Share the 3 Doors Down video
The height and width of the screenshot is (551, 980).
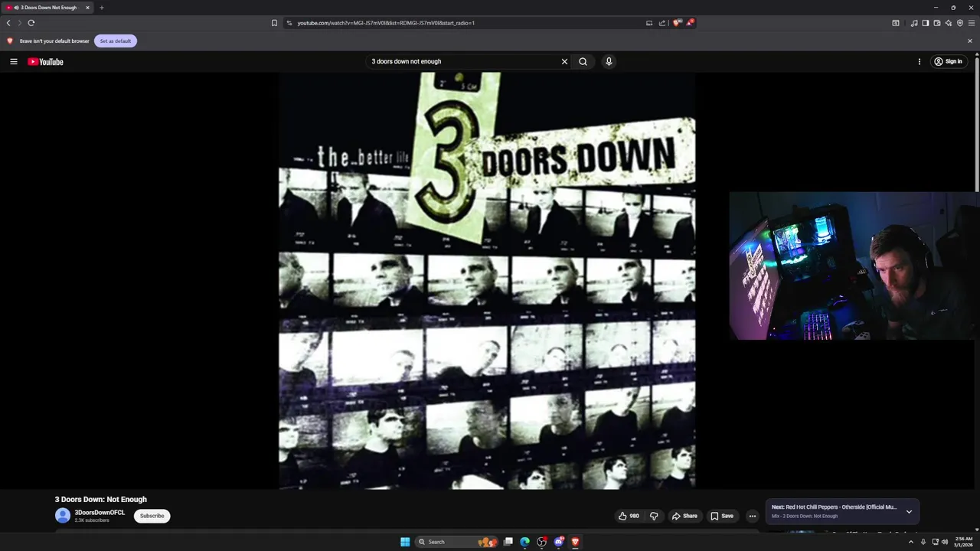tap(684, 516)
